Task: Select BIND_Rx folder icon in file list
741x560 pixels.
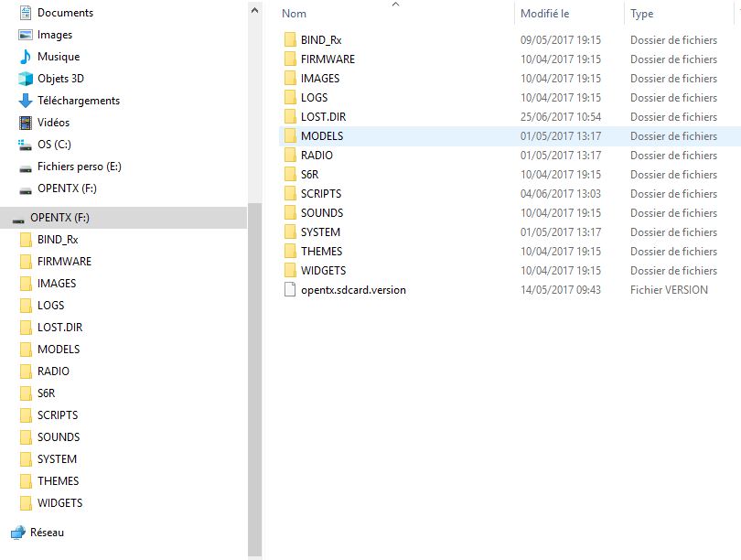Action: click(x=290, y=39)
